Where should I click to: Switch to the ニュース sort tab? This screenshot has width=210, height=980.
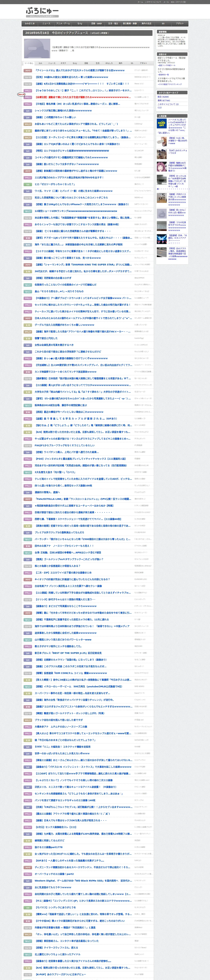52,63
